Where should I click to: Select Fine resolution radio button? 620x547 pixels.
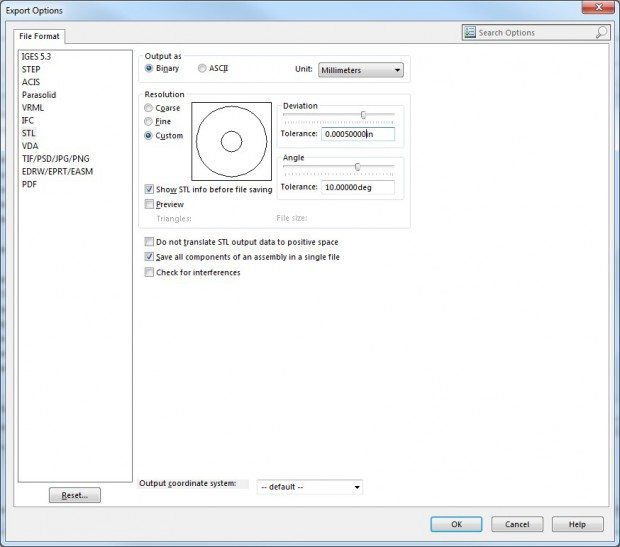click(x=150, y=121)
